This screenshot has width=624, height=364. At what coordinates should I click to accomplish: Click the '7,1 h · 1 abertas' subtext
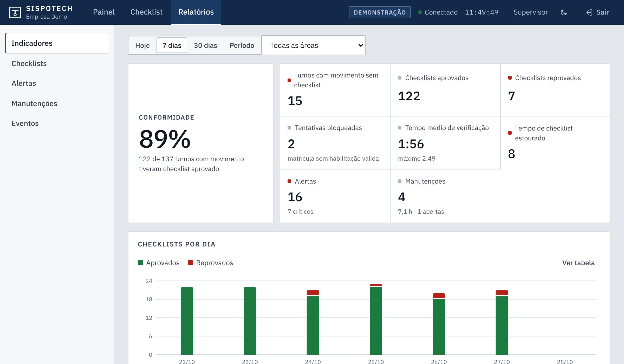click(x=421, y=211)
